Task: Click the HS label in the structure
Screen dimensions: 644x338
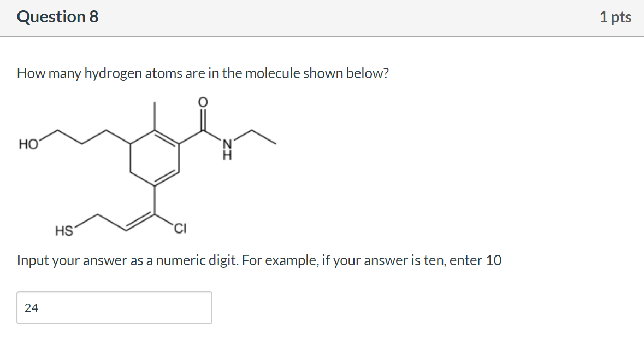Action: click(x=64, y=230)
